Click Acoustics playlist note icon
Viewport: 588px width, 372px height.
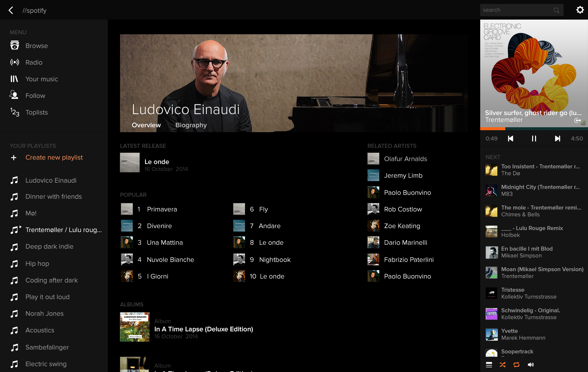(14, 331)
